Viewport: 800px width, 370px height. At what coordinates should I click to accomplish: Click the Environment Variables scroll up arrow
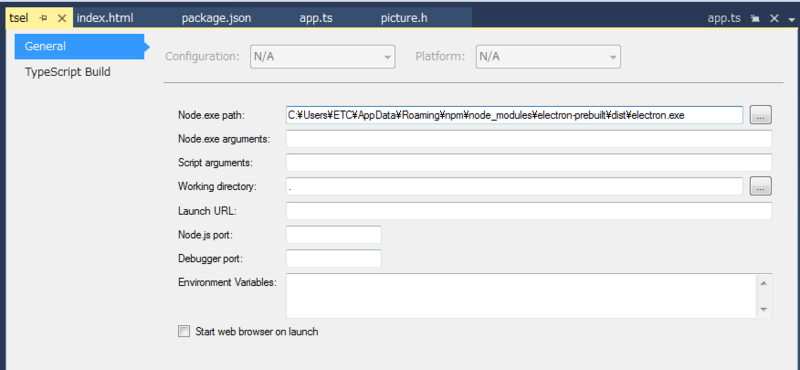coord(763,282)
